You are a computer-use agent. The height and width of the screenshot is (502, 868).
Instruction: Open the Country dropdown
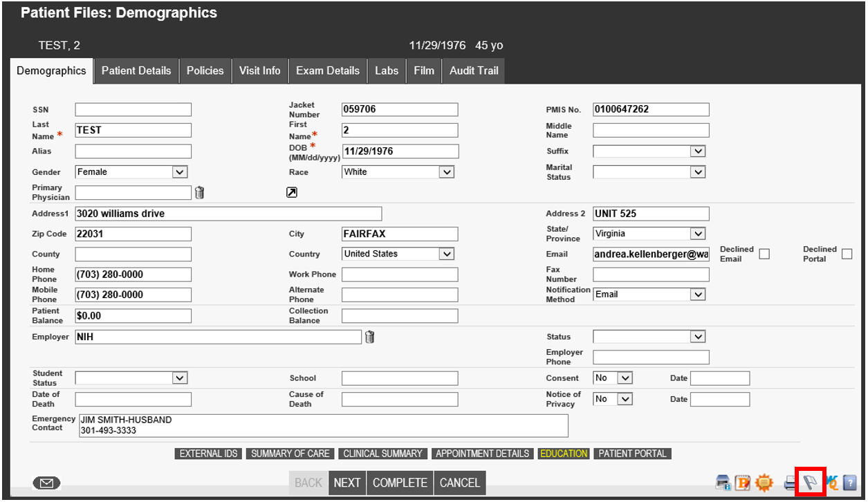pos(398,254)
